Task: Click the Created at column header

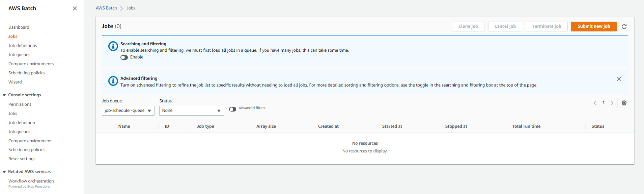Action: [328, 126]
